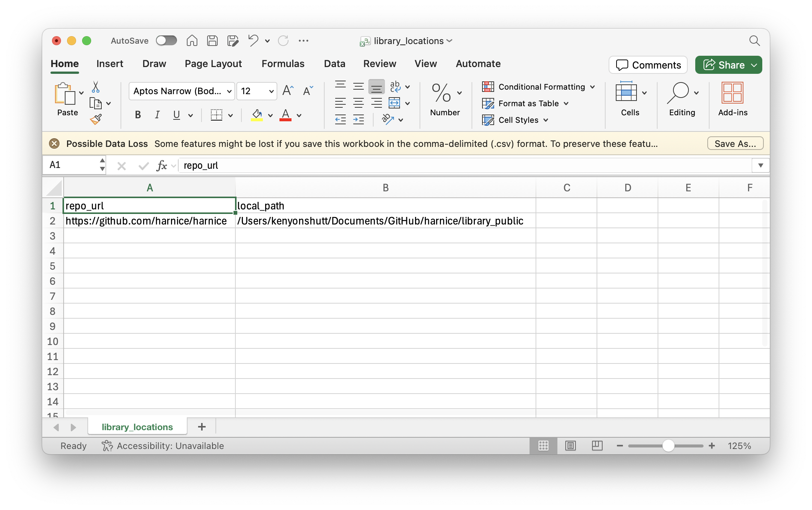
Task: Select the Italic formatting icon
Action: (157, 115)
